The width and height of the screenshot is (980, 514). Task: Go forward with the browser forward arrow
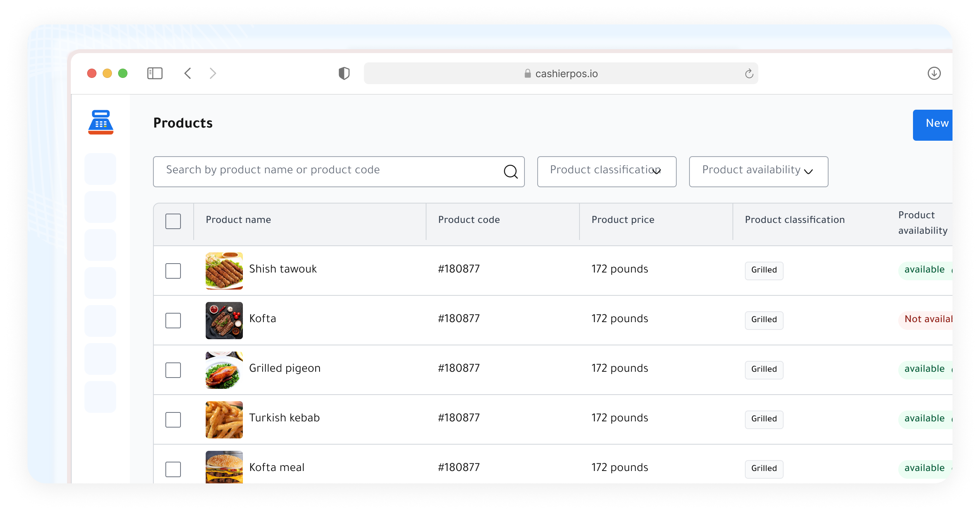coord(213,73)
